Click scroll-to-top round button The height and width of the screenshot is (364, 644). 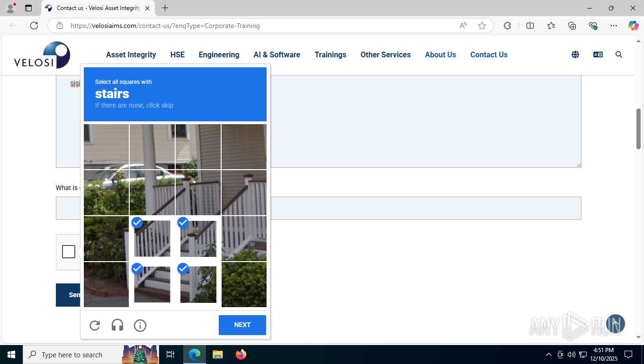pos(615,323)
